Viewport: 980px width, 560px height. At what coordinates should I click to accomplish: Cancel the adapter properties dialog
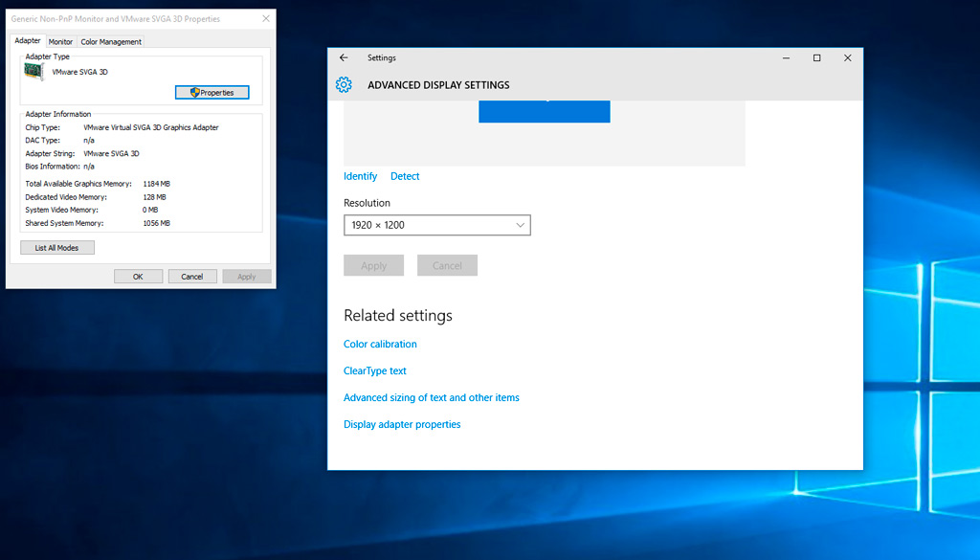click(191, 277)
